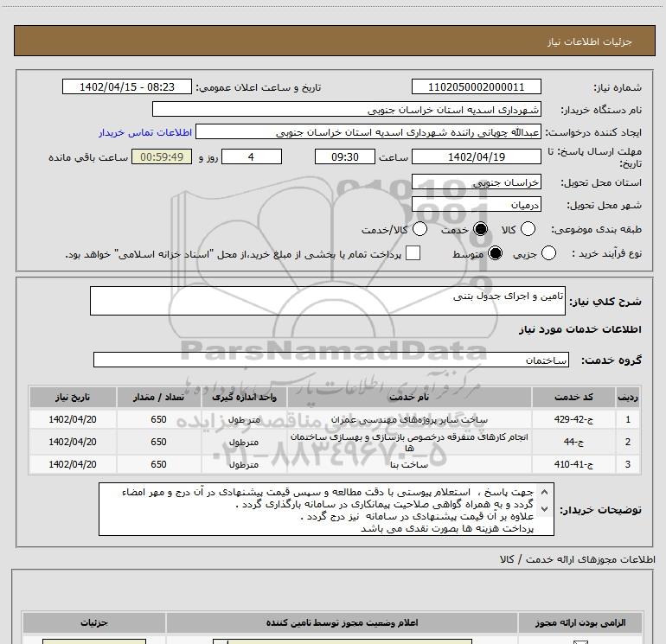Click the need number field 1102050002000011
This screenshot has width=666, height=644.
(x=476, y=86)
